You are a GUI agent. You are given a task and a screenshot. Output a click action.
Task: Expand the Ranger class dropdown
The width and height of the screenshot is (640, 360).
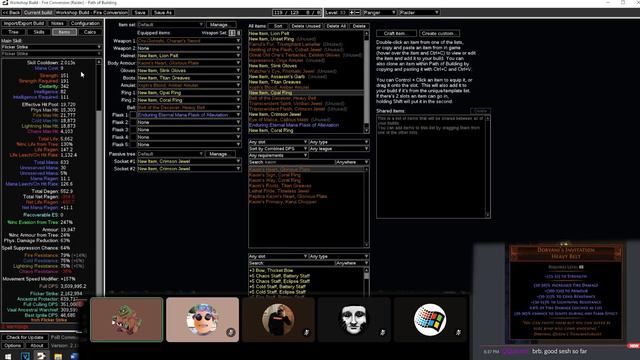(x=379, y=13)
